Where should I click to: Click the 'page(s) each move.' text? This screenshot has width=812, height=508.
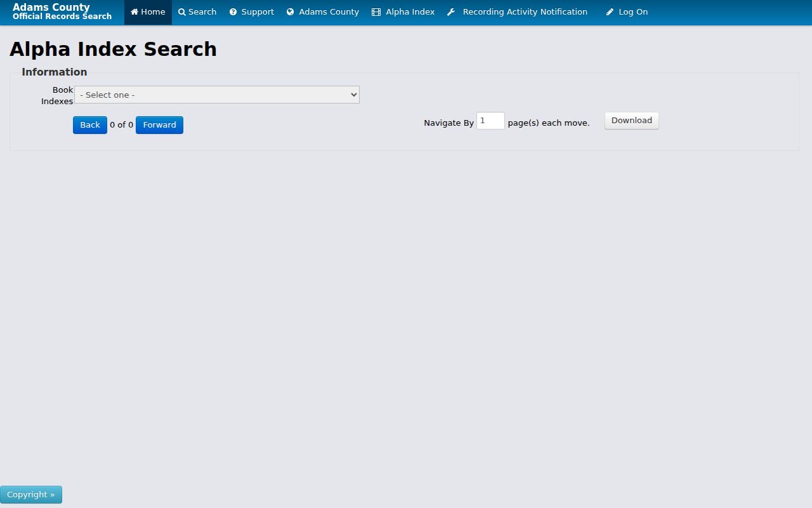[549, 123]
